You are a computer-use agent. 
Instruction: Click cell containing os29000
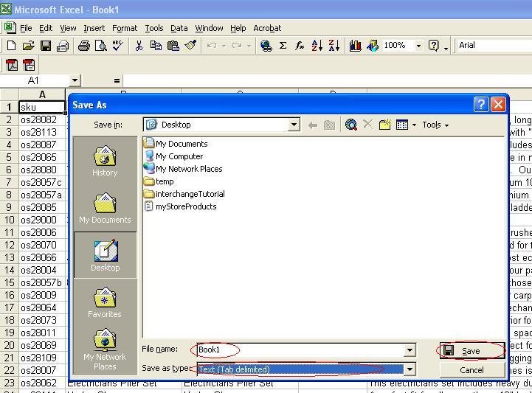tap(42, 220)
